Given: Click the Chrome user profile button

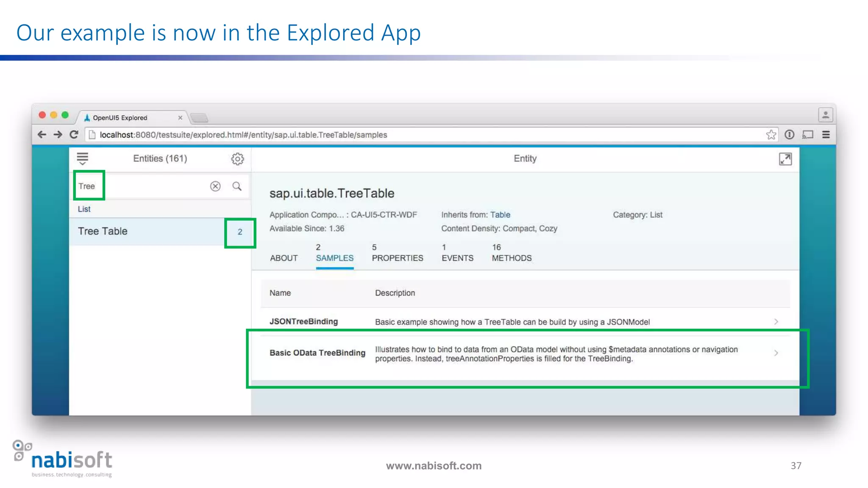Looking at the screenshot, I should 825,115.
